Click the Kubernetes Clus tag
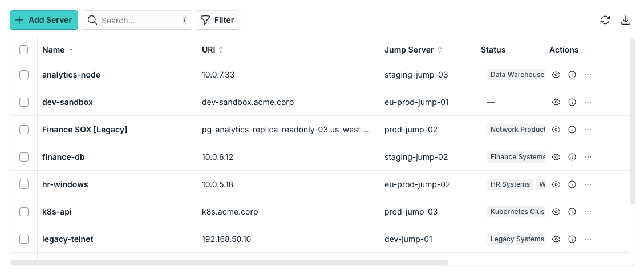Screen dimensions: 644x274 pos(516,212)
